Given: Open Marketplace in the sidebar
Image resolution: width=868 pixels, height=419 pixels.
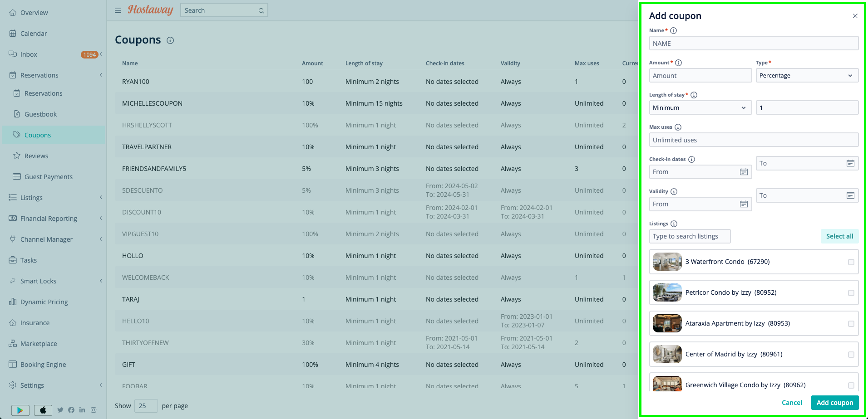Looking at the screenshot, I should pos(39,344).
